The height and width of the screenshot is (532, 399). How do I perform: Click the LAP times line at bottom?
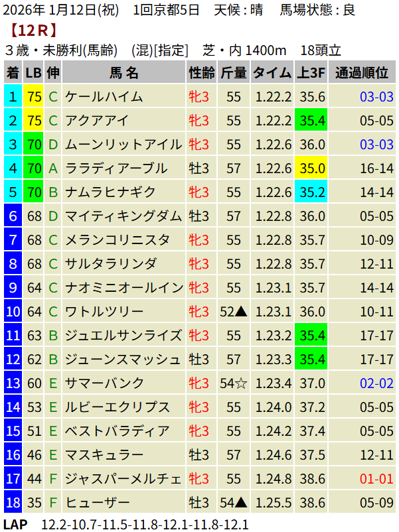pyautogui.click(x=126, y=525)
